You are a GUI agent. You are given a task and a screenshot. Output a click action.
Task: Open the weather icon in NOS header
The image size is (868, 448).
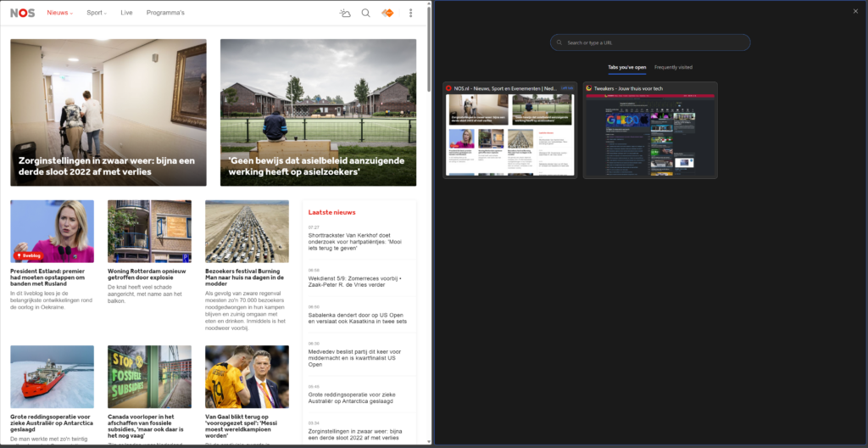[345, 13]
